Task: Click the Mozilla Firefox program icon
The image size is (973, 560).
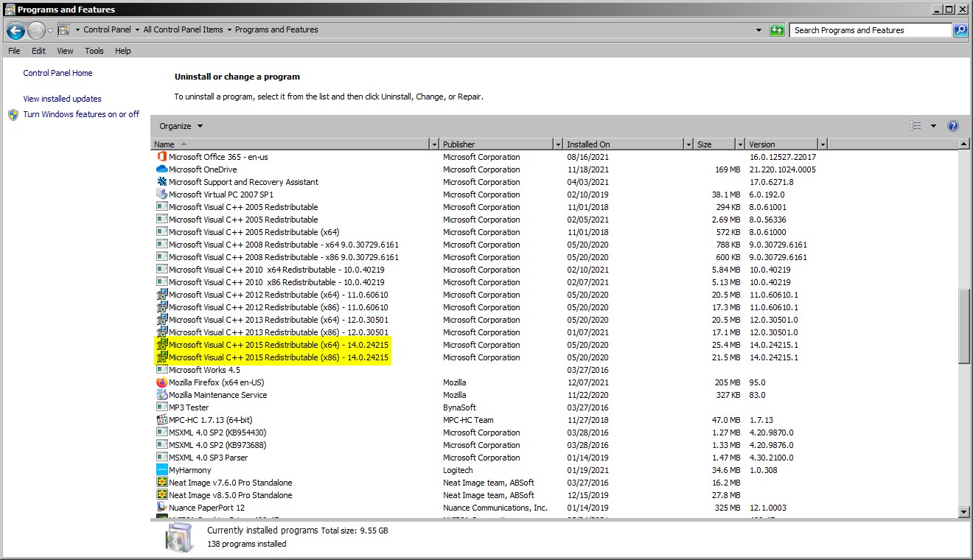Action: pyautogui.click(x=162, y=382)
